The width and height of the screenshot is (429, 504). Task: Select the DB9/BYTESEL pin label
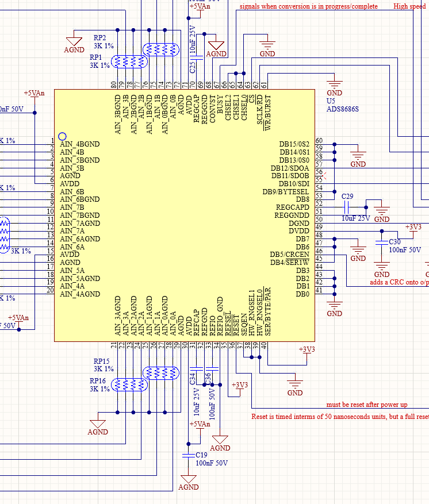[x=286, y=191]
